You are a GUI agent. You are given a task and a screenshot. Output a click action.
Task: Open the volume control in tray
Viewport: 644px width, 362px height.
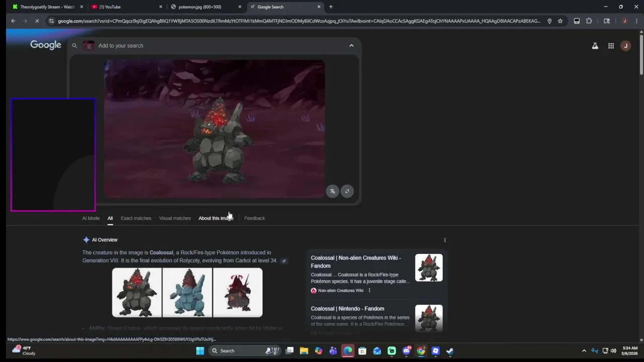pyautogui.click(x=613, y=351)
